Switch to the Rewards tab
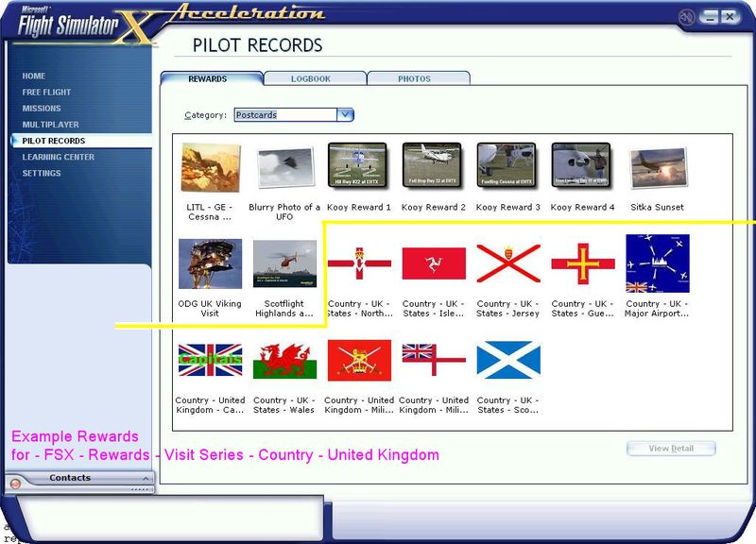Viewport: 756px width, 544px height. click(x=211, y=78)
